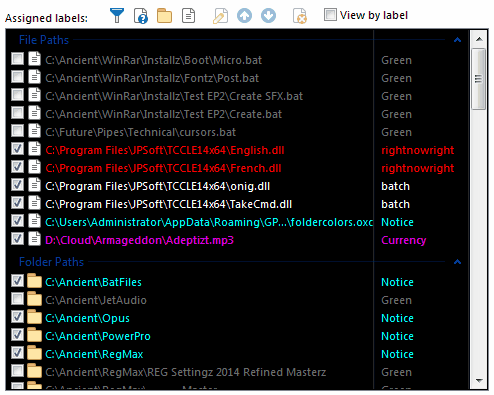Click the batch label of onig.dll

pos(395,186)
